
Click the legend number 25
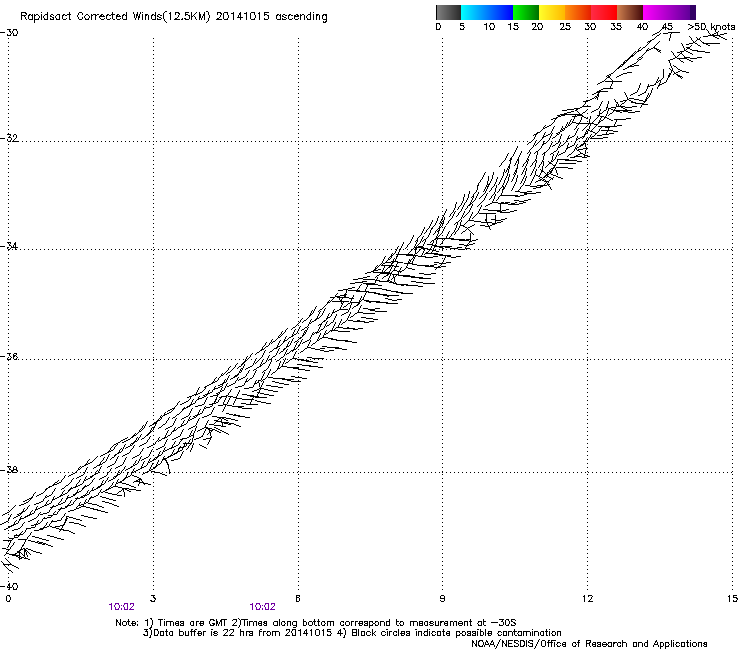(565, 27)
